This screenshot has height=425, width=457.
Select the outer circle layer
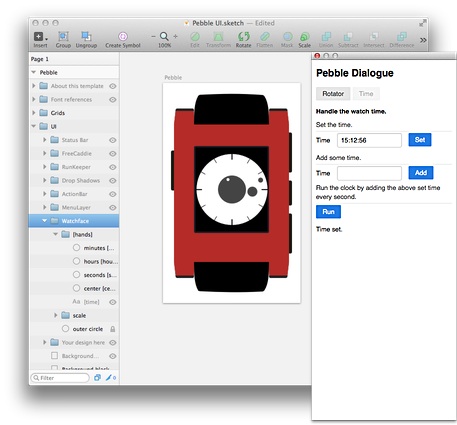pos(74,329)
